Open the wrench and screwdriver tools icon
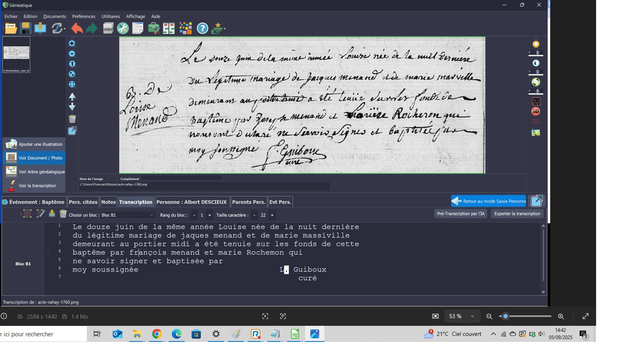Image resolution: width=644 pixels, height=362 pixels. click(x=123, y=29)
